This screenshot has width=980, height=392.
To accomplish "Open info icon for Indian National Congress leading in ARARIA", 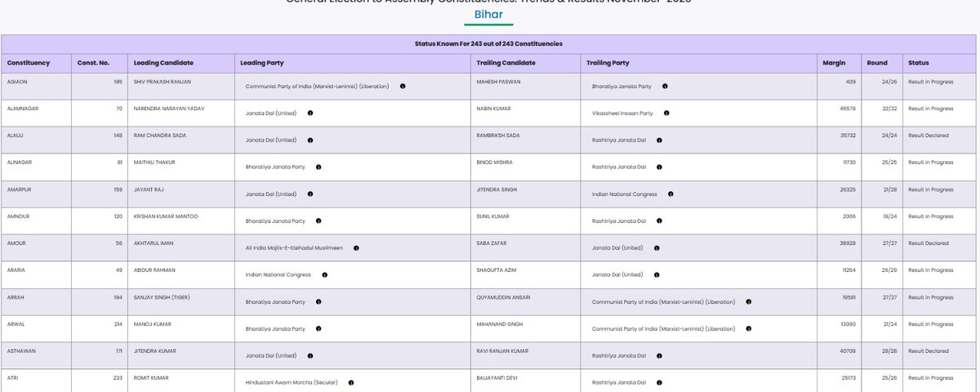I will click(324, 274).
